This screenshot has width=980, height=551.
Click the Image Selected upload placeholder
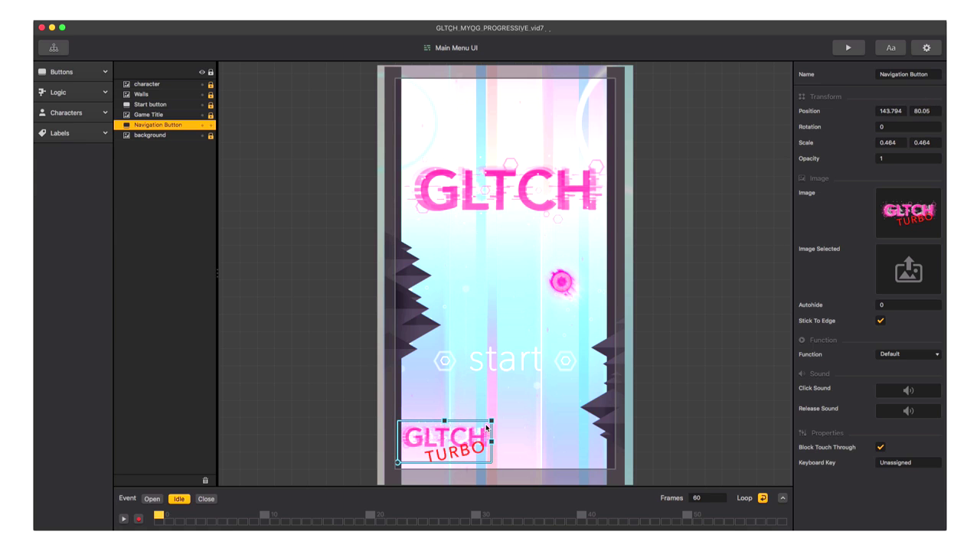pyautogui.click(x=908, y=269)
